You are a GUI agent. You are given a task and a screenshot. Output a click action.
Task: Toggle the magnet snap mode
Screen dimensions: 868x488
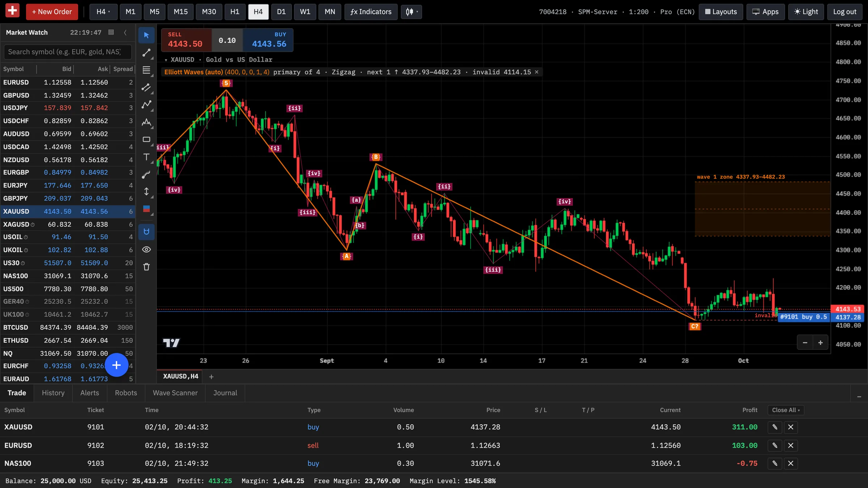point(146,232)
